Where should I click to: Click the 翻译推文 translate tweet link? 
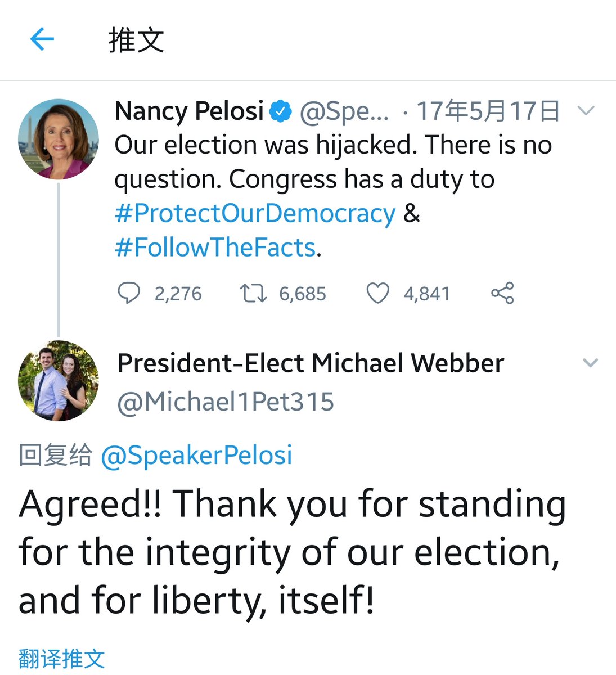click(x=62, y=658)
